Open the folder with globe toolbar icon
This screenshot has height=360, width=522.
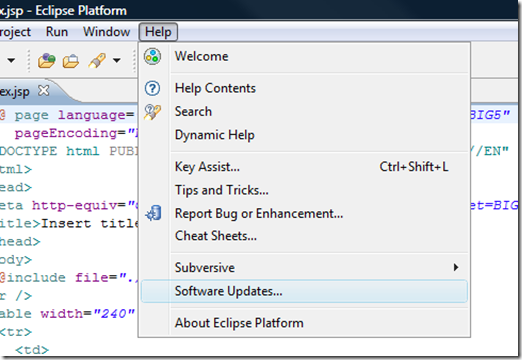coord(46,60)
